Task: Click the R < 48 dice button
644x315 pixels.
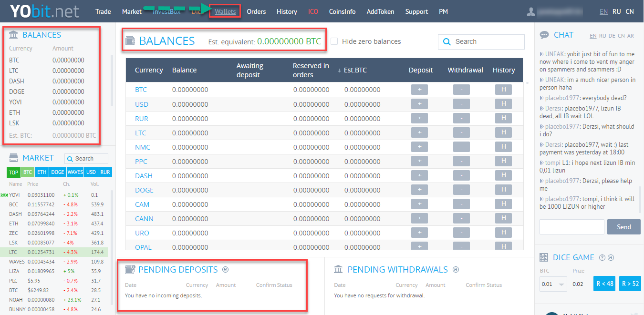Action: tap(604, 284)
